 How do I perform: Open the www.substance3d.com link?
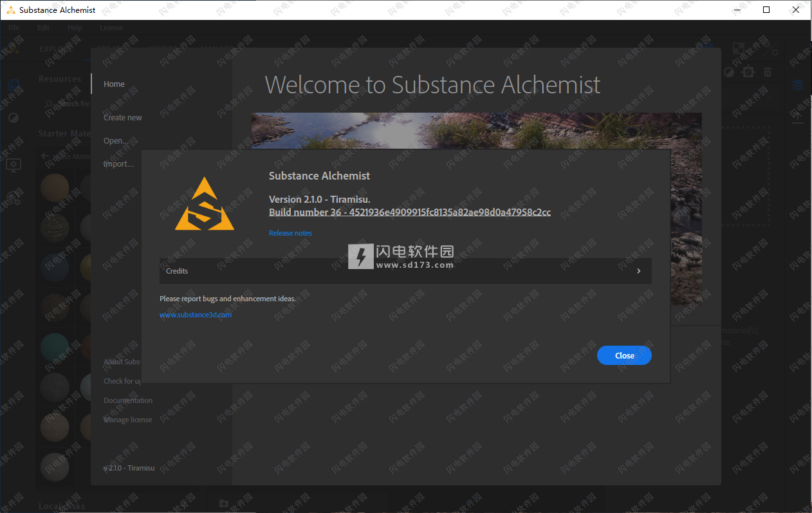pos(196,315)
